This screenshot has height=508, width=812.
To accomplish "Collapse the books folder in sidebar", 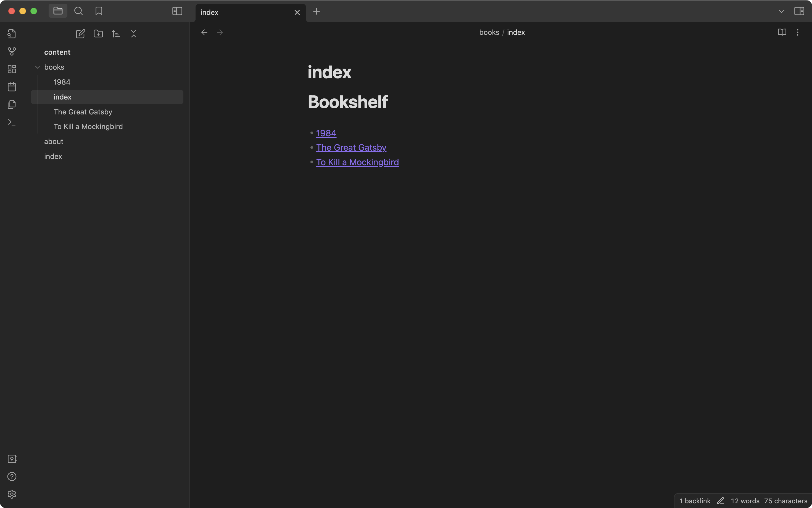I will tap(37, 67).
